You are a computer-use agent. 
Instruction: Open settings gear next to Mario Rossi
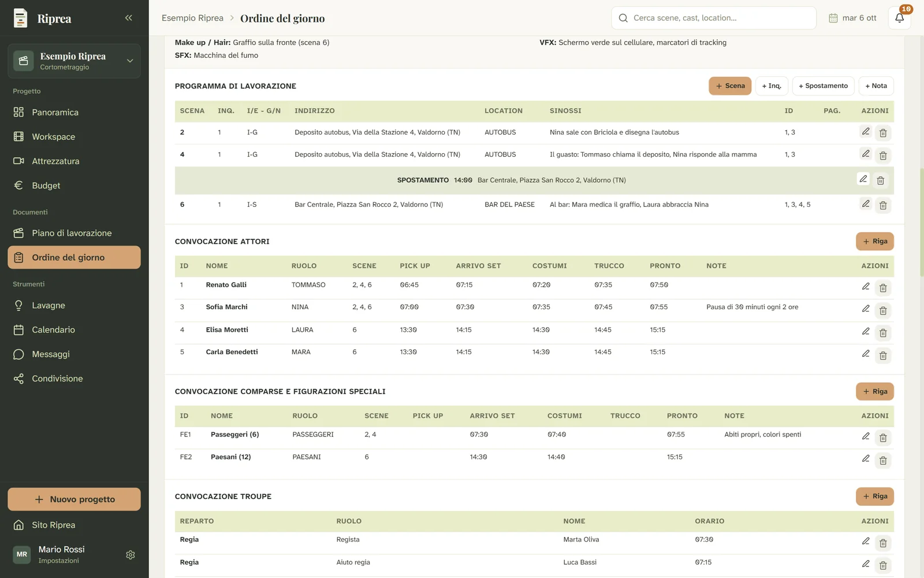pos(131,555)
